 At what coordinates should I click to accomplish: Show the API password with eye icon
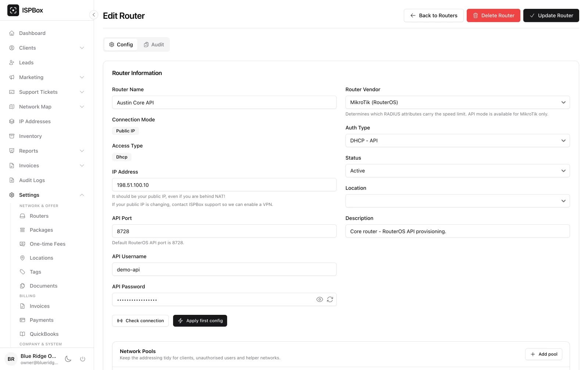click(x=320, y=299)
